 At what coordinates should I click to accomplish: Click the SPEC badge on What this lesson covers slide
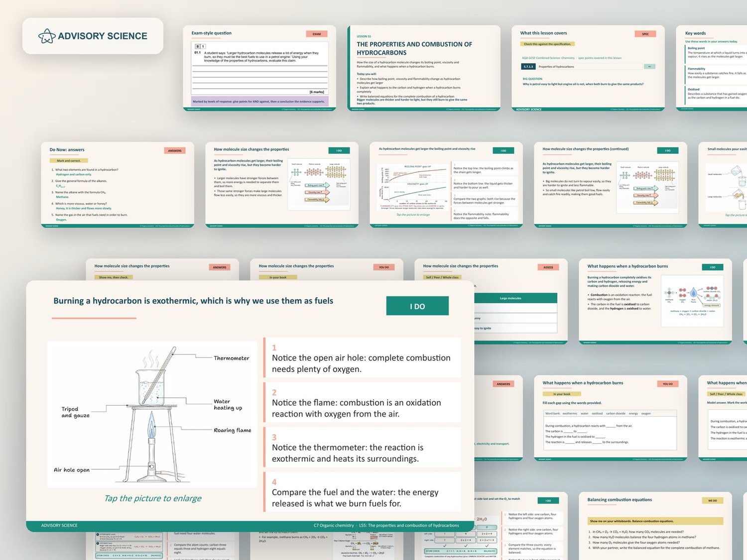point(645,34)
